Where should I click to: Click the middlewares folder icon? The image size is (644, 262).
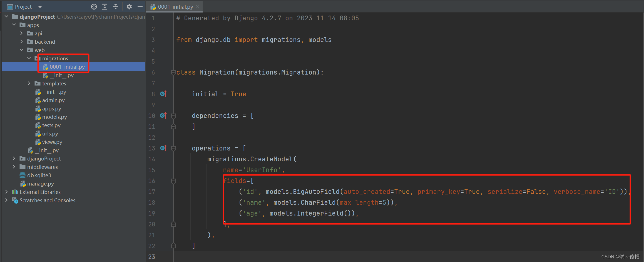tap(23, 167)
